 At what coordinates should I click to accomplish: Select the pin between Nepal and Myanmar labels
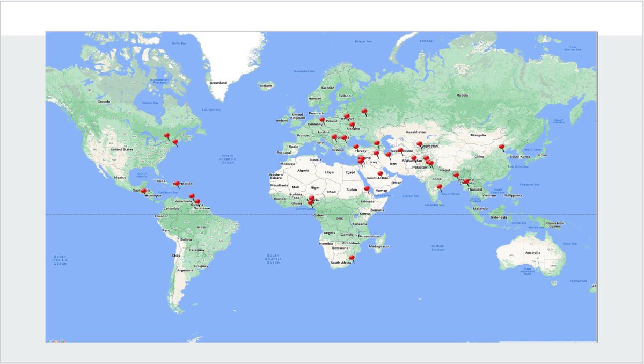(456, 176)
